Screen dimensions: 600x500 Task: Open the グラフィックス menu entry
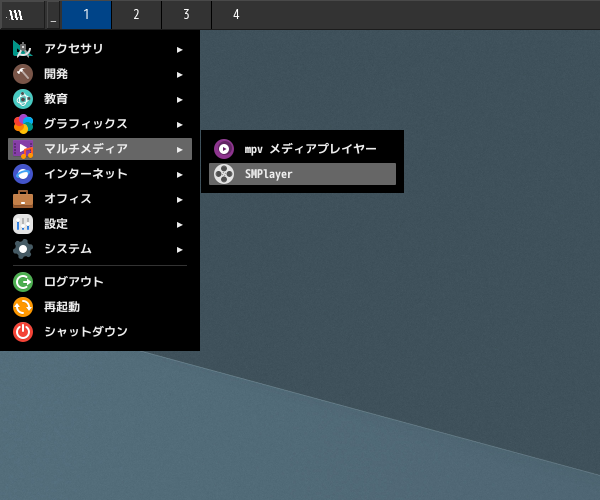[100, 124]
